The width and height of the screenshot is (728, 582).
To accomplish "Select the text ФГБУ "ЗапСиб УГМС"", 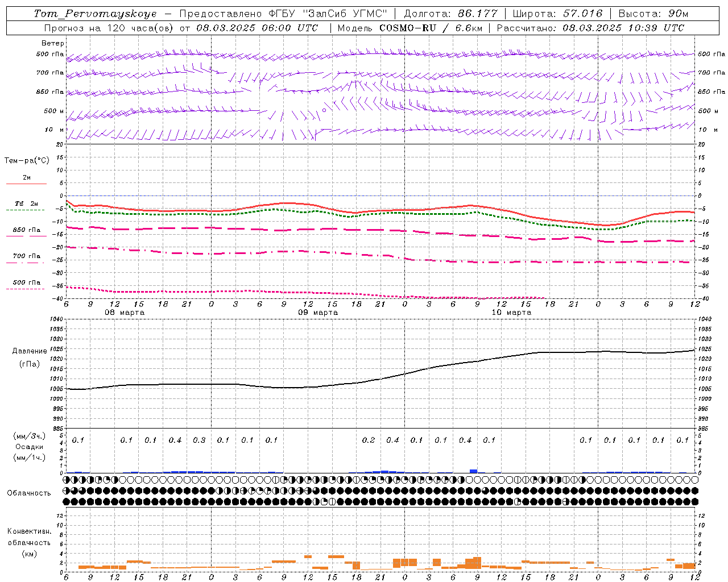I will [327, 14].
